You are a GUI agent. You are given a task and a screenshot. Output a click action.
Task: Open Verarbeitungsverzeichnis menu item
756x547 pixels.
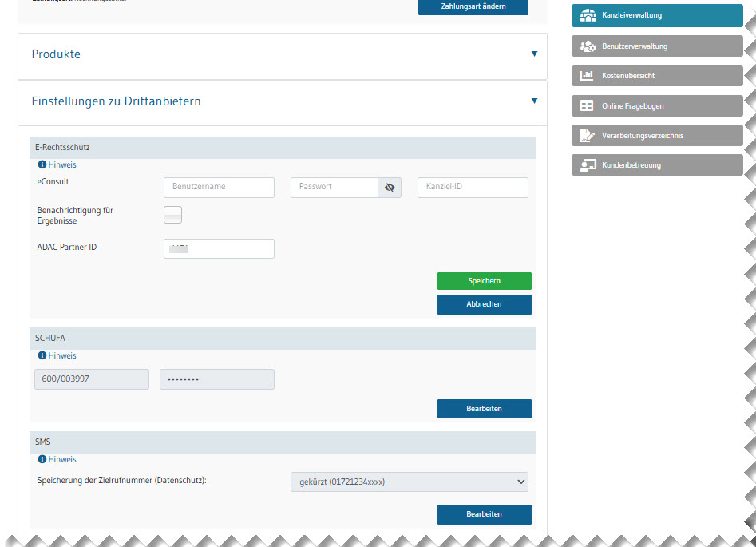(x=657, y=136)
